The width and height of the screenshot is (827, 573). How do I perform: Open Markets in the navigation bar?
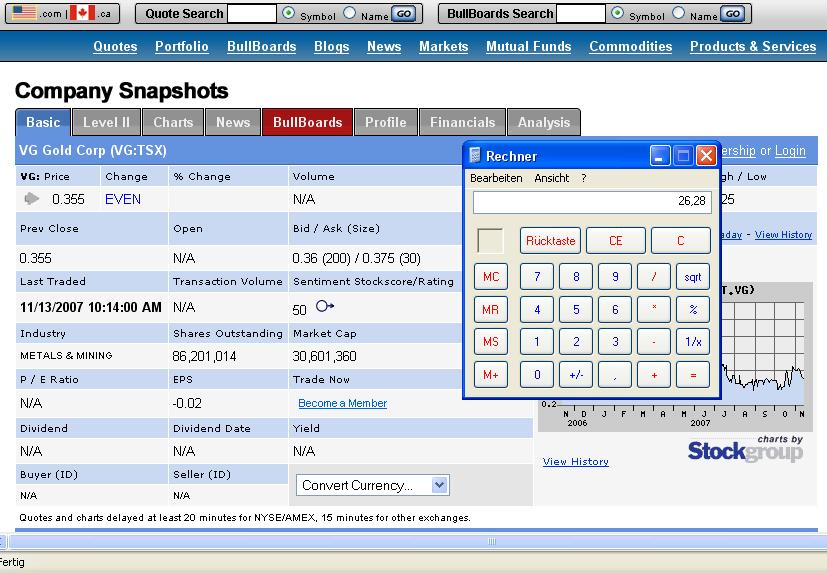click(444, 46)
